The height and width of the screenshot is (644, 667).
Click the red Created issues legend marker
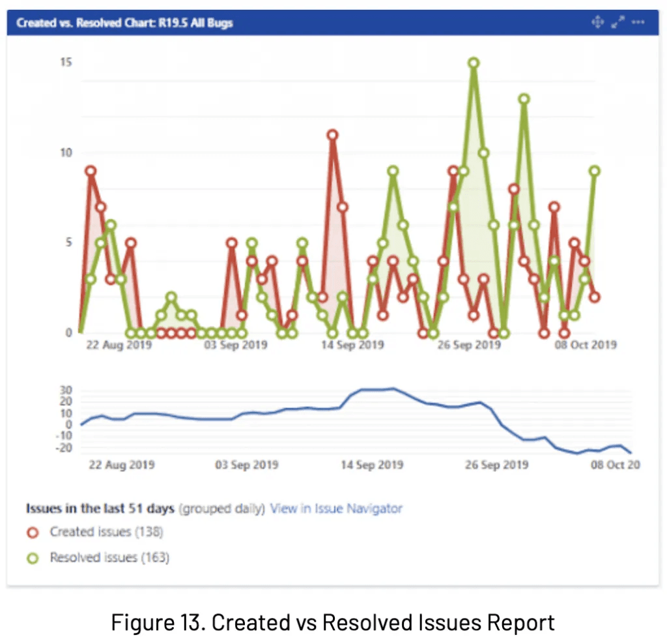point(33,533)
